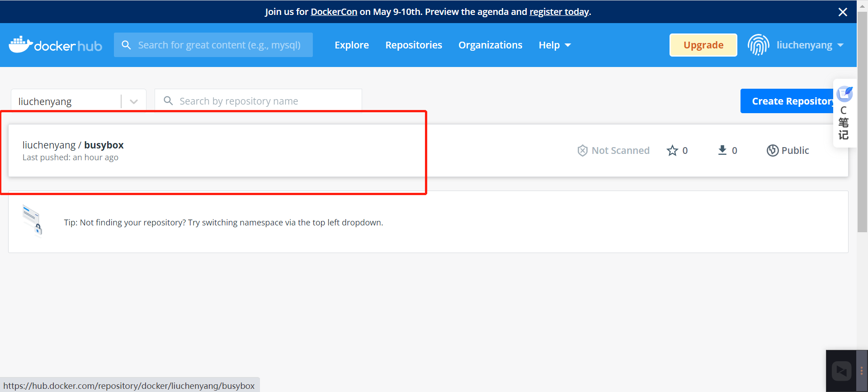This screenshot has height=392, width=868.
Task: Open the Explore menu item
Action: (x=352, y=45)
